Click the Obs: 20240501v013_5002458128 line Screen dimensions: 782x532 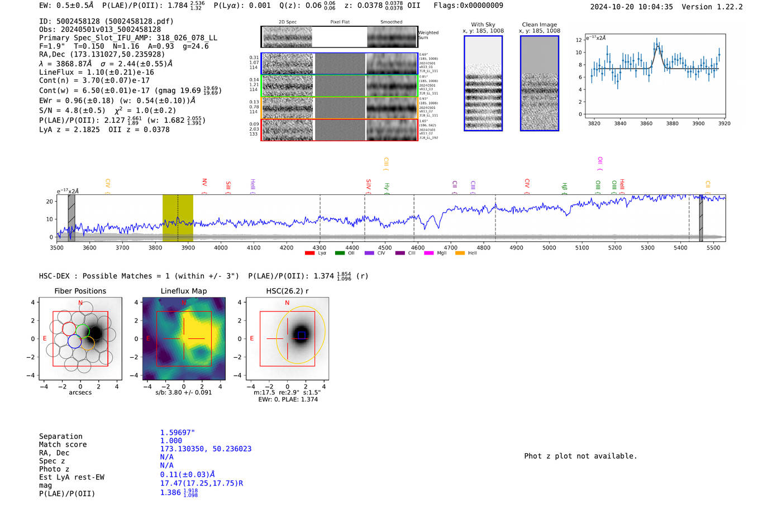click(x=100, y=30)
